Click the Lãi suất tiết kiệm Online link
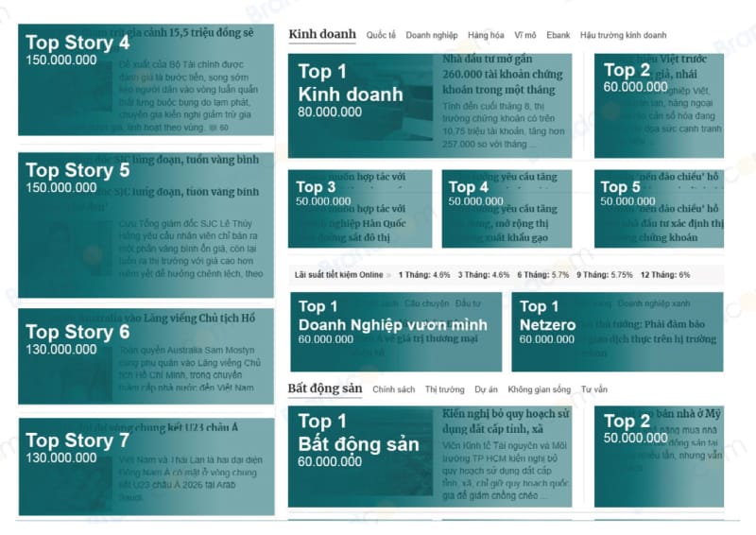 click(x=339, y=275)
